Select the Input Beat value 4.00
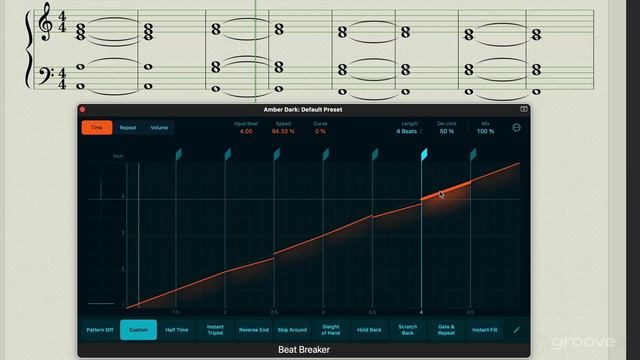 [x=246, y=131]
